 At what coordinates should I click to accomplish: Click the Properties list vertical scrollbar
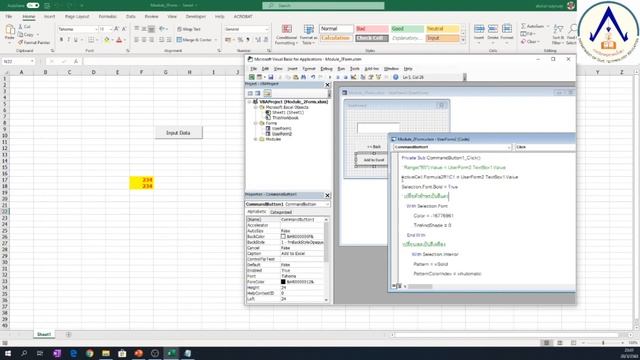pos(326,260)
